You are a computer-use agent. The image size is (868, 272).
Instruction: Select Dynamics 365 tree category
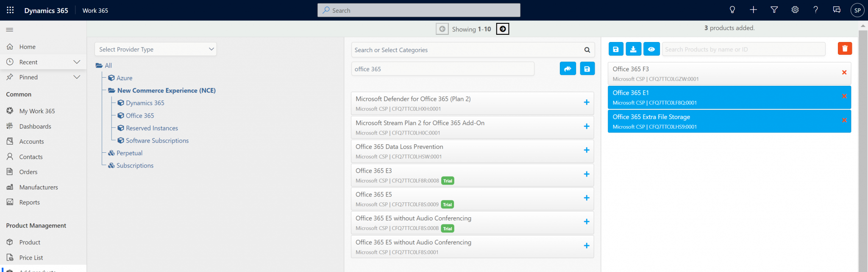tap(141, 103)
